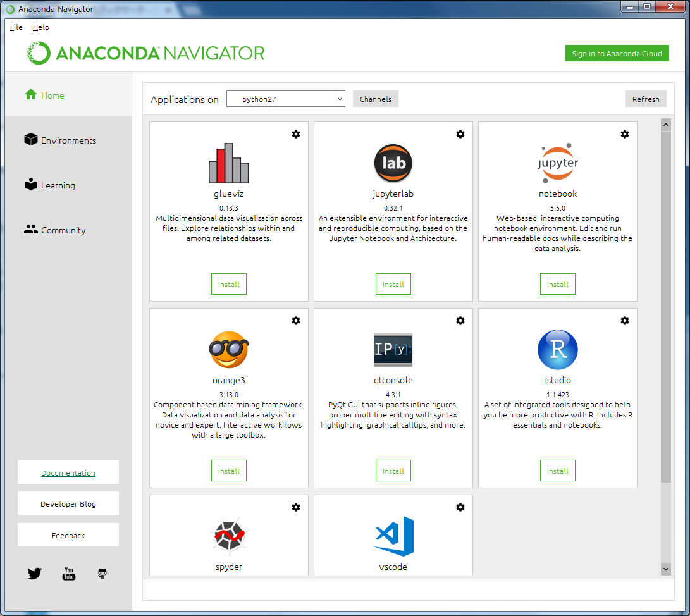Viewport: 690px width, 616px height.
Task: Click the Twitter bird icon
Action: point(34,574)
